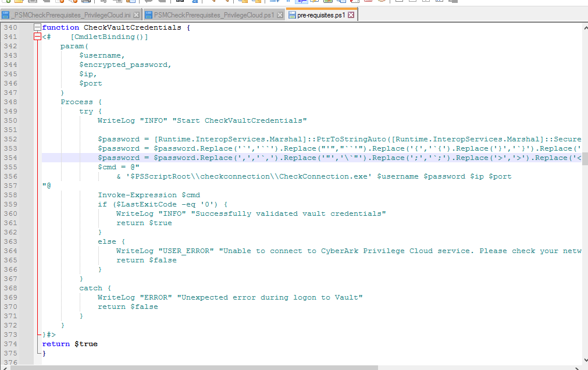Select the Cut toolbar icon

(103, 3)
